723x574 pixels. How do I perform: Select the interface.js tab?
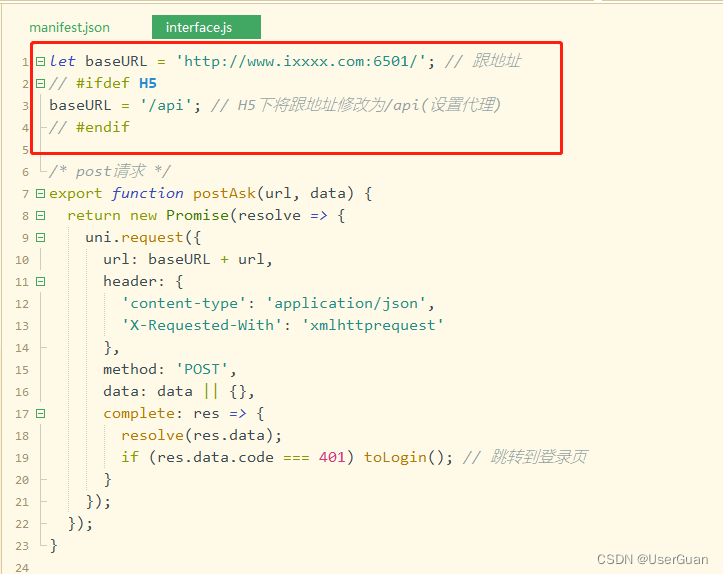tap(206, 27)
